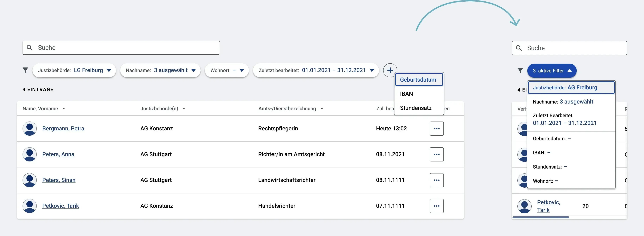Open the Nachname 3 ausgewählt dropdown

tap(160, 70)
